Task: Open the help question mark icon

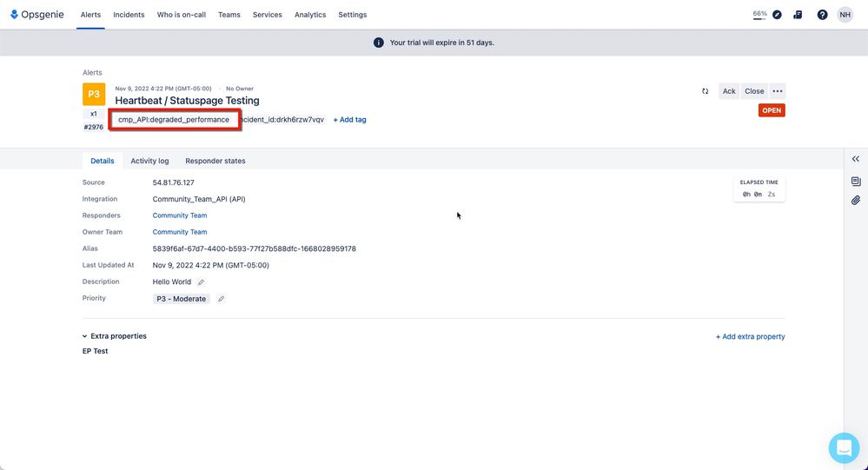Action: click(x=822, y=15)
